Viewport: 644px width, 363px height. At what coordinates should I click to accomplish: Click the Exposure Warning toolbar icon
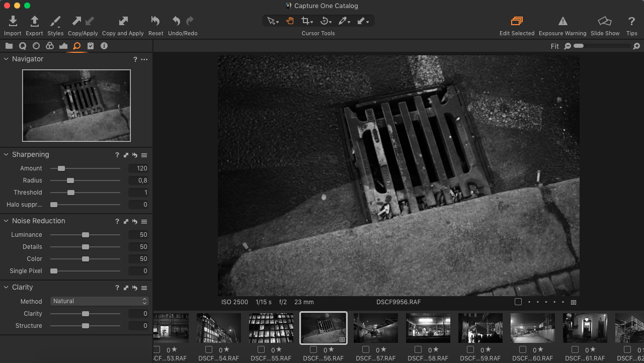click(x=562, y=22)
